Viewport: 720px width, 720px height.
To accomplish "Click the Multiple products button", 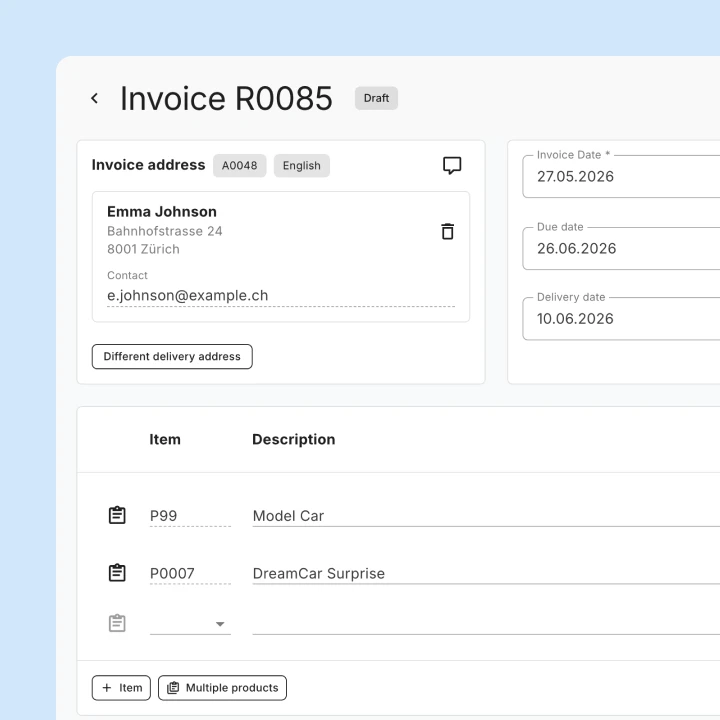I will pyautogui.click(x=222, y=687).
